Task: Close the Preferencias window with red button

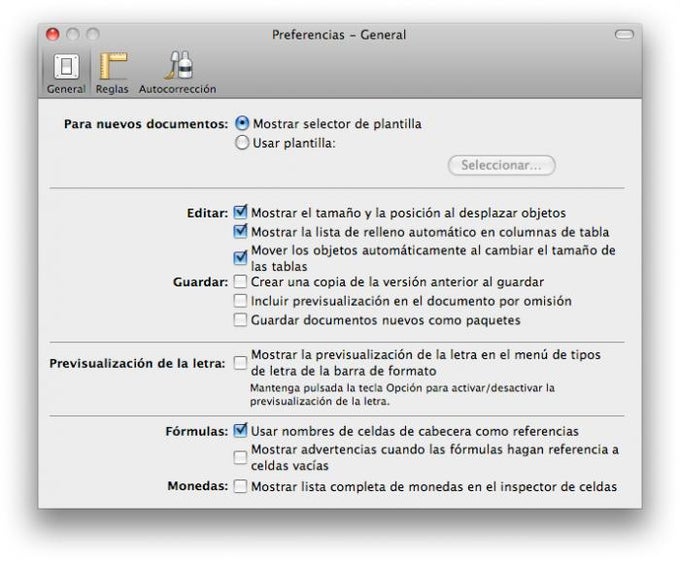Action: point(52,34)
